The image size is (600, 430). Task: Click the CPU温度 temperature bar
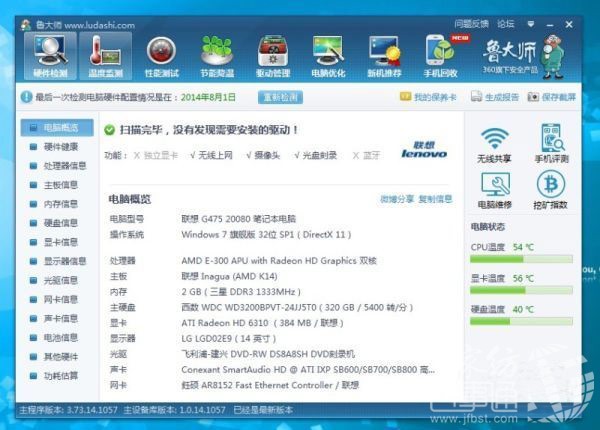pos(521,259)
